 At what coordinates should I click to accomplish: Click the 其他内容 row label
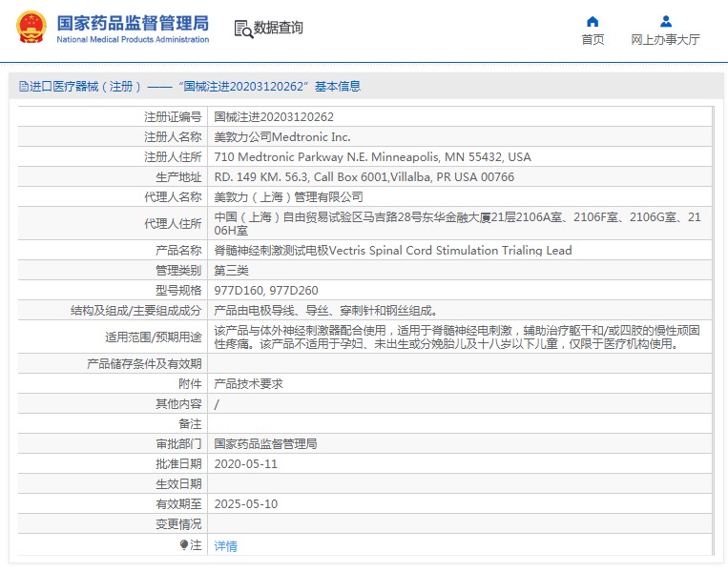click(178, 404)
